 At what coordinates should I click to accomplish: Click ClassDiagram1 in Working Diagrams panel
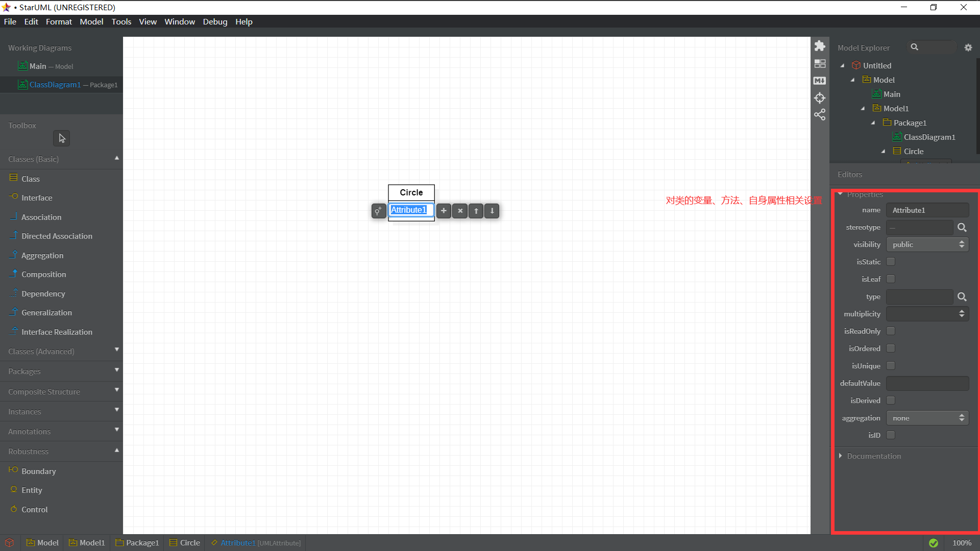(55, 85)
